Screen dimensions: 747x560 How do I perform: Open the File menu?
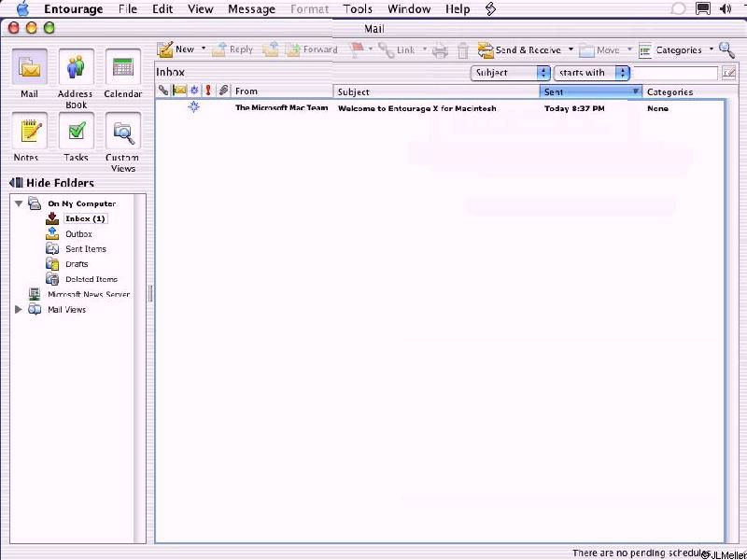coord(128,9)
